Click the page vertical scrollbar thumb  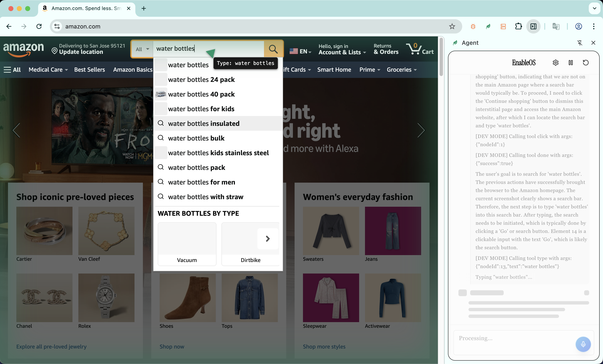pos(441,56)
